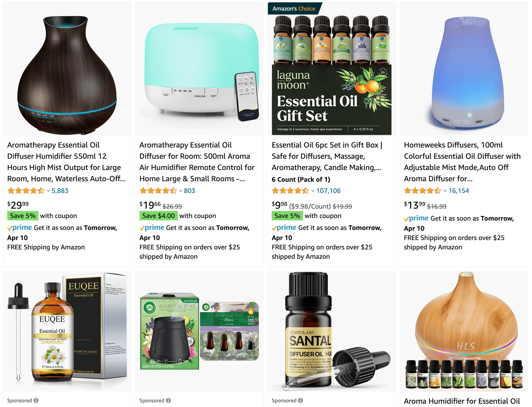Click the info icon beside the EUQEE Sponsored label

[36, 400]
